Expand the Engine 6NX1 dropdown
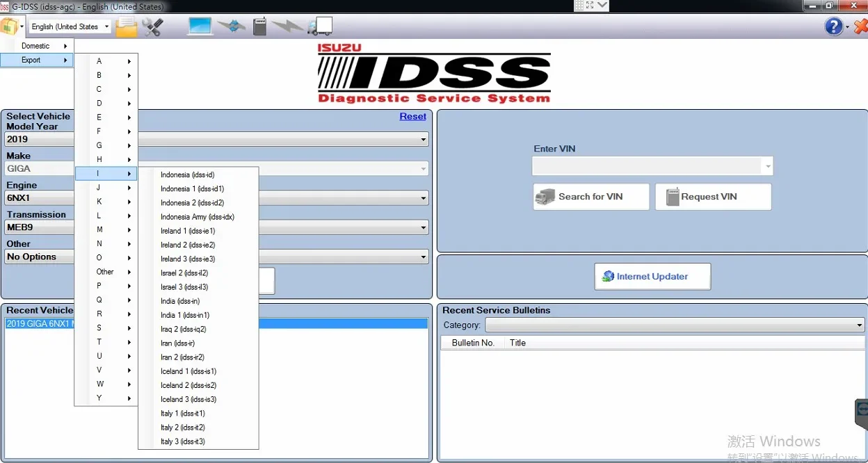Viewport: 868px width, 463px height. pyautogui.click(x=424, y=198)
